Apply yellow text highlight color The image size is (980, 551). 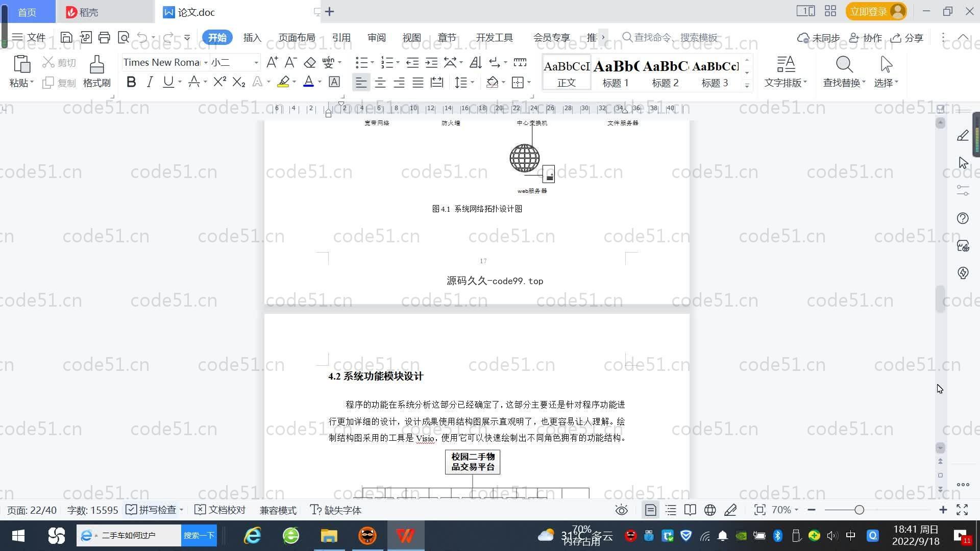[x=283, y=82]
